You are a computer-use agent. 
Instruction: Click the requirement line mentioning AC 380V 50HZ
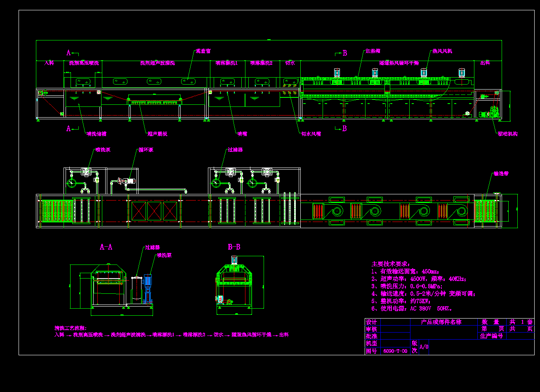412,309
